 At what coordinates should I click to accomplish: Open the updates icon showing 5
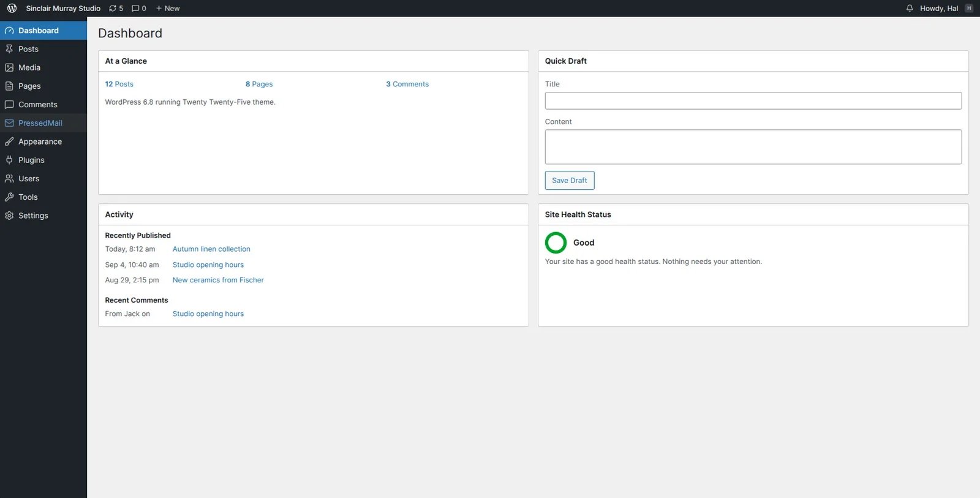[x=113, y=9]
